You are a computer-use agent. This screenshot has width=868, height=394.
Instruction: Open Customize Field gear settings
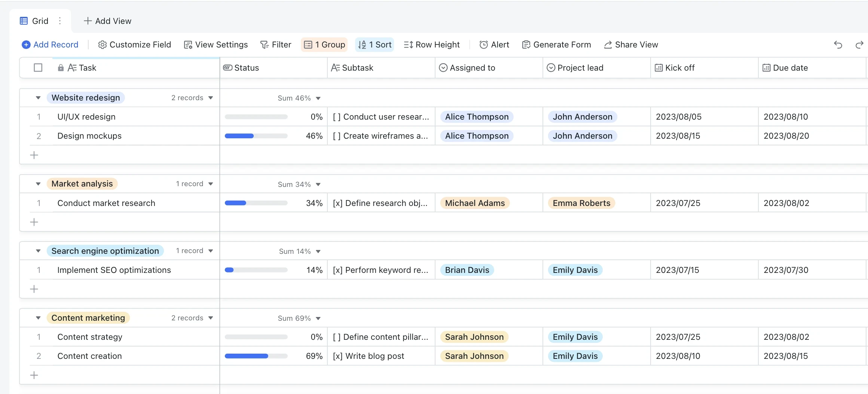point(102,45)
